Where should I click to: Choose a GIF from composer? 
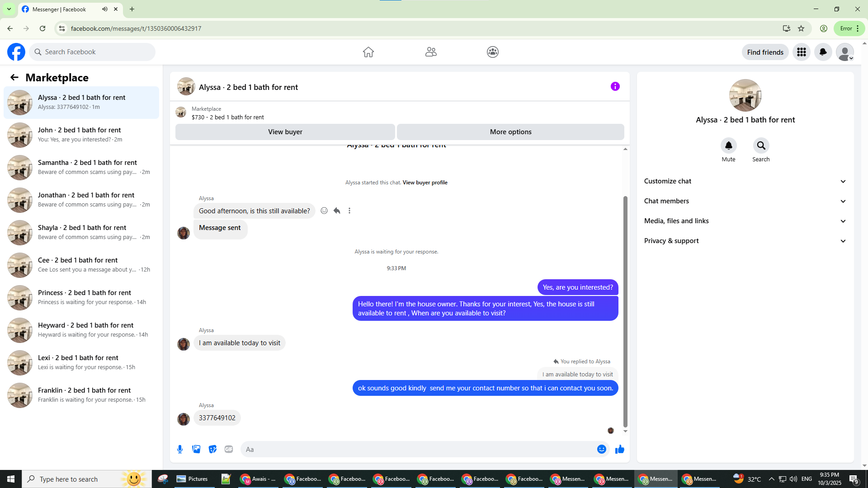point(229,449)
